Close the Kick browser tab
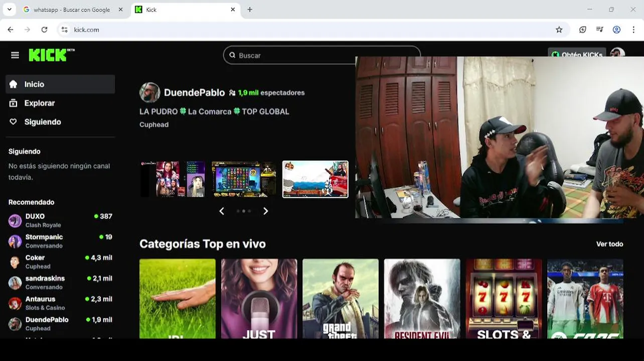The width and height of the screenshot is (644, 361). pos(233,10)
